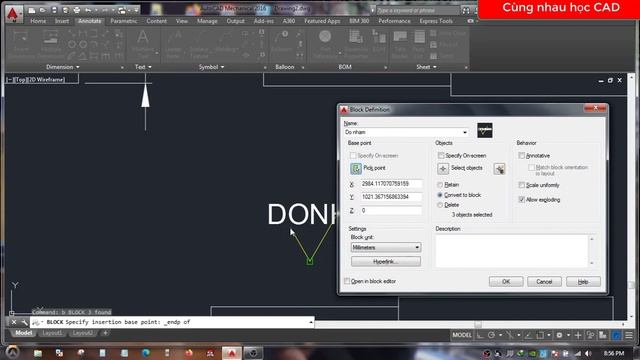Open the AutoCAD application menu button
The width and height of the screenshot is (640, 360).
click(x=13, y=13)
